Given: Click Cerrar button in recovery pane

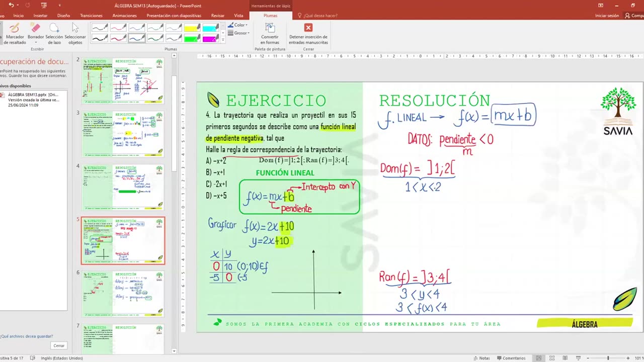Looking at the screenshot, I should [59, 345].
